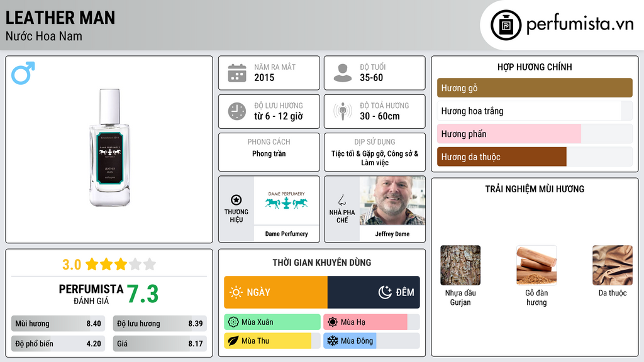Click the sun icon in the Ngày bar
The image size is (644, 362).
(x=236, y=292)
